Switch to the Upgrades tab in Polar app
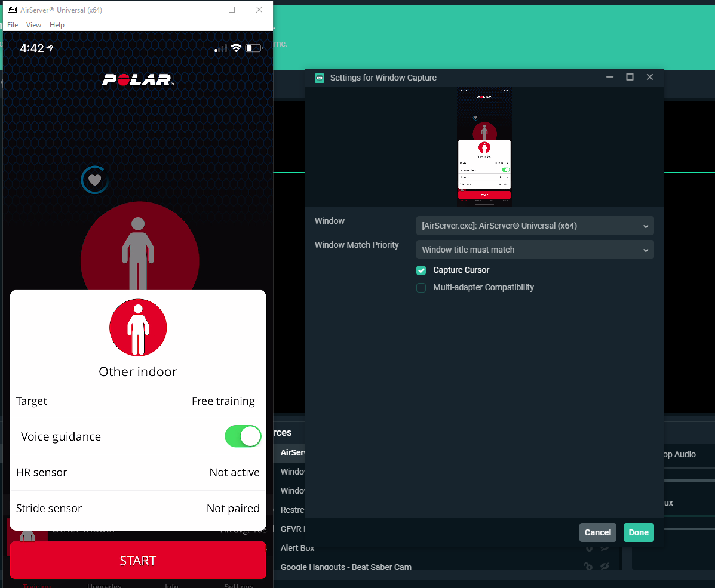This screenshot has width=715, height=588. click(x=105, y=585)
